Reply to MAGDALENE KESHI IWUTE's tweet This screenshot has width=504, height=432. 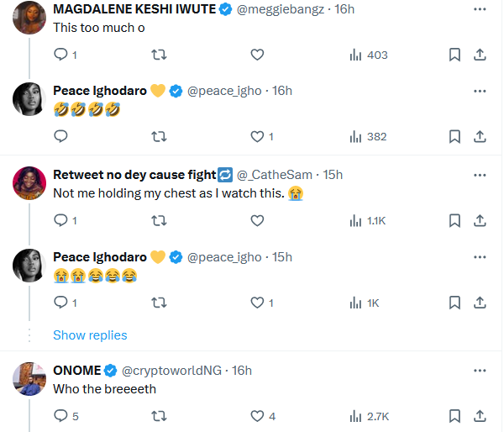pyautogui.click(x=60, y=55)
